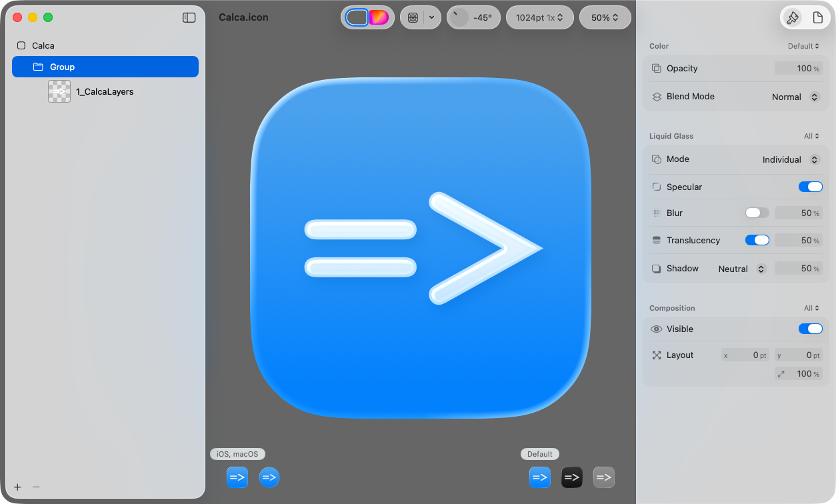Preview the circular platform icon variant
The width and height of the screenshot is (836, 504).
tap(269, 477)
